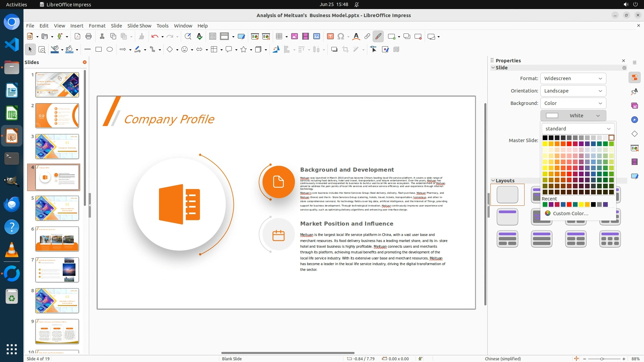The image size is (644, 362).
Task: Open the Fontwork text icon
Action: tap(356, 37)
